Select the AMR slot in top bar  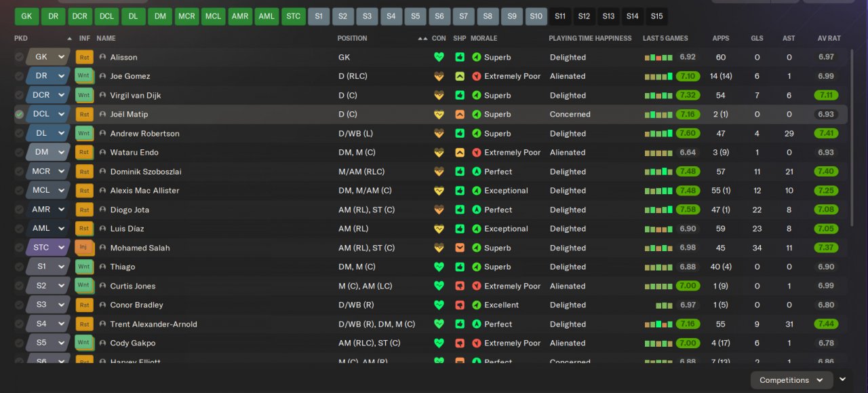(x=239, y=16)
